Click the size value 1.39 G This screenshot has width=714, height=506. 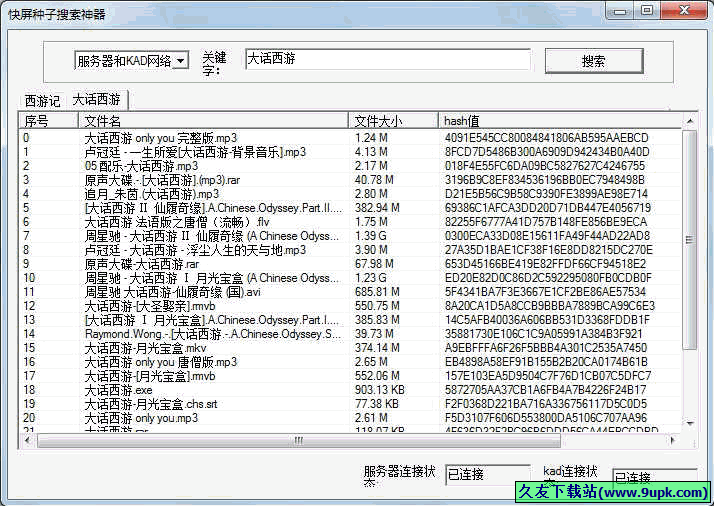pyautogui.click(x=371, y=236)
